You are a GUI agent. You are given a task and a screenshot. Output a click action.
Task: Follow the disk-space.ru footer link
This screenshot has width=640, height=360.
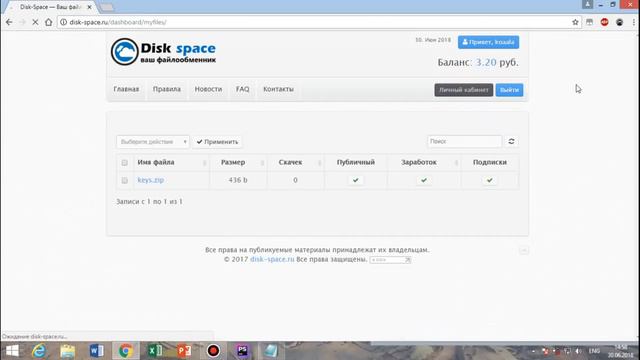click(272, 259)
